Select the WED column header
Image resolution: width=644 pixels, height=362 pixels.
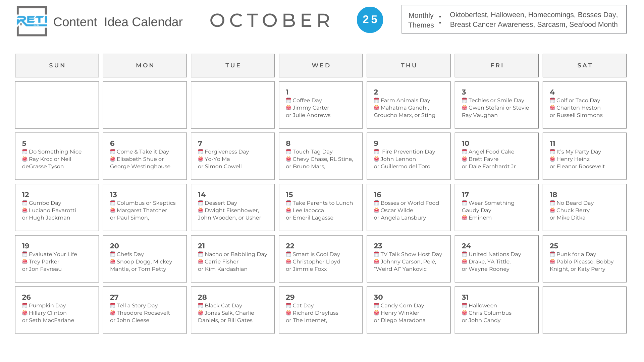click(x=321, y=65)
